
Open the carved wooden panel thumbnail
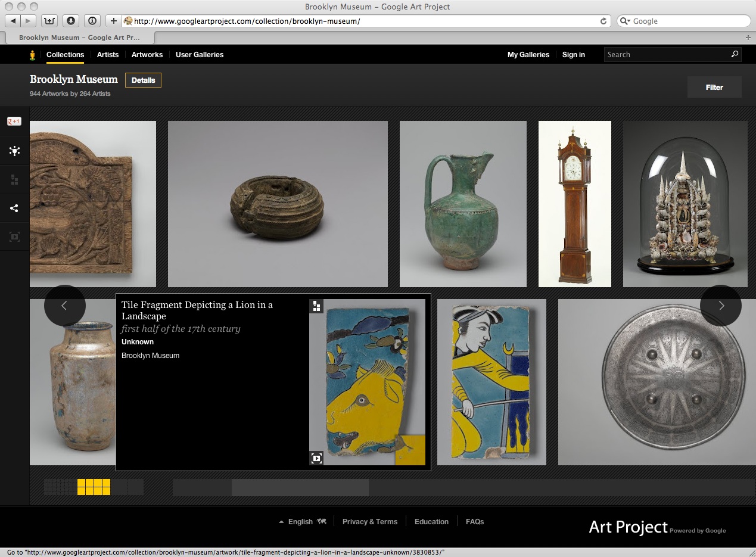click(x=93, y=204)
